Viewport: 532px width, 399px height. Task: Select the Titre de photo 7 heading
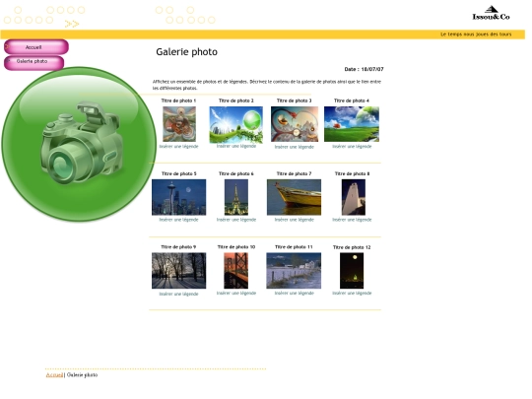point(295,173)
